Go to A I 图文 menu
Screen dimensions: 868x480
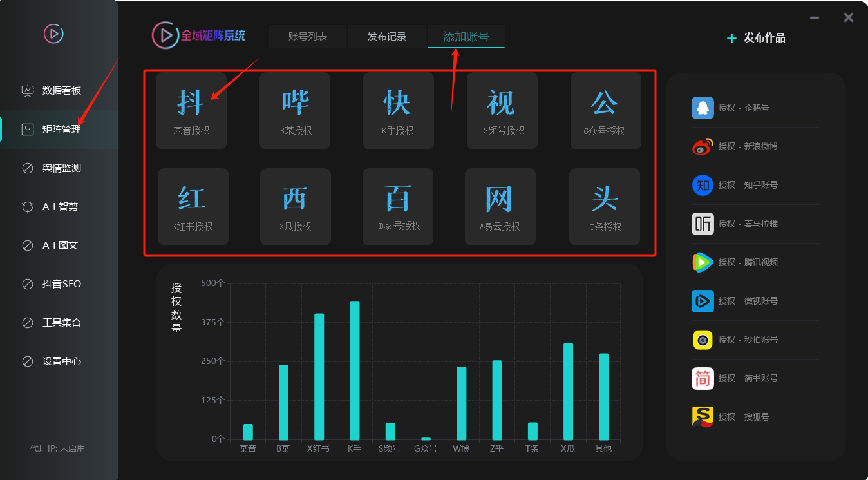[x=59, y=245]
